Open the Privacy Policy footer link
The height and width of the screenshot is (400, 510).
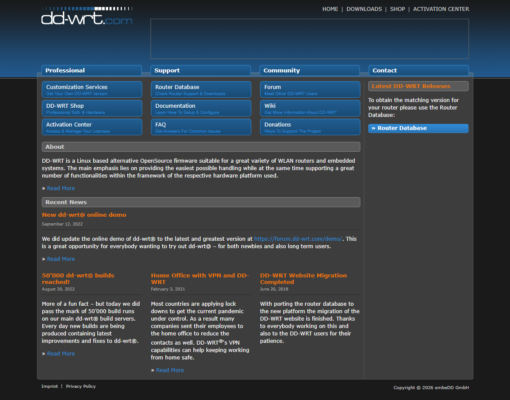tap(81, 386)
